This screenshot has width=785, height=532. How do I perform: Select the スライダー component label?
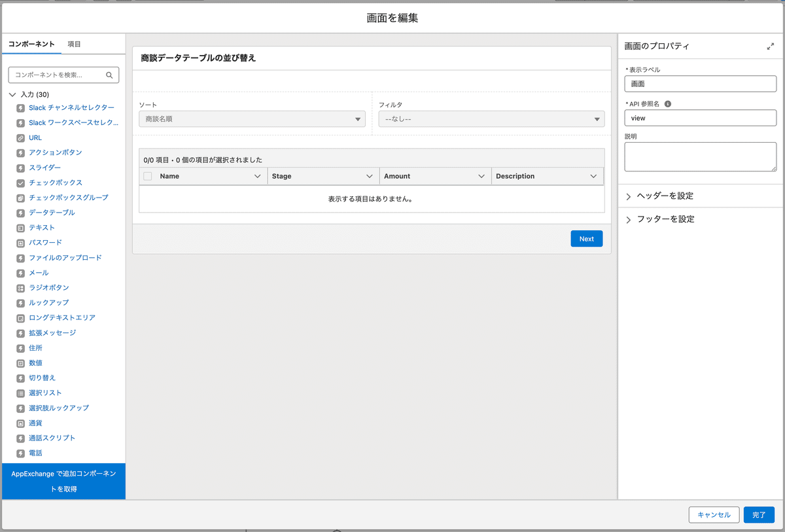pos(44,168)
